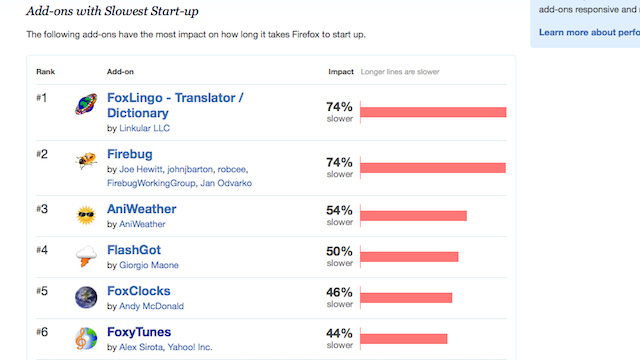This screenshot has width=640, height=360.
Task: Visit author Alex Sirota profile
Action: [141, 347]
